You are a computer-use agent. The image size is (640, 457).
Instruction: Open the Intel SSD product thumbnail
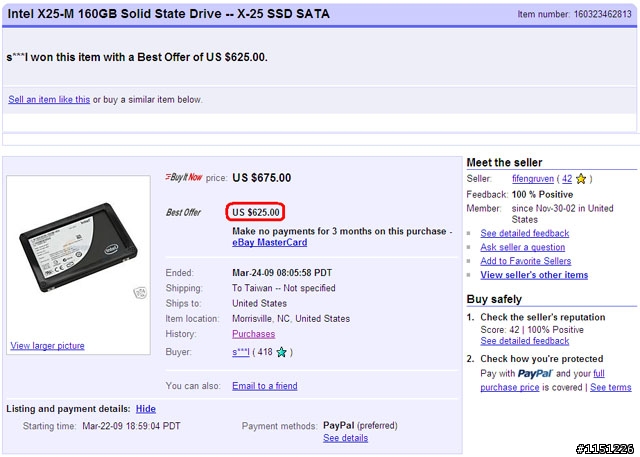(x=78, y=248)
